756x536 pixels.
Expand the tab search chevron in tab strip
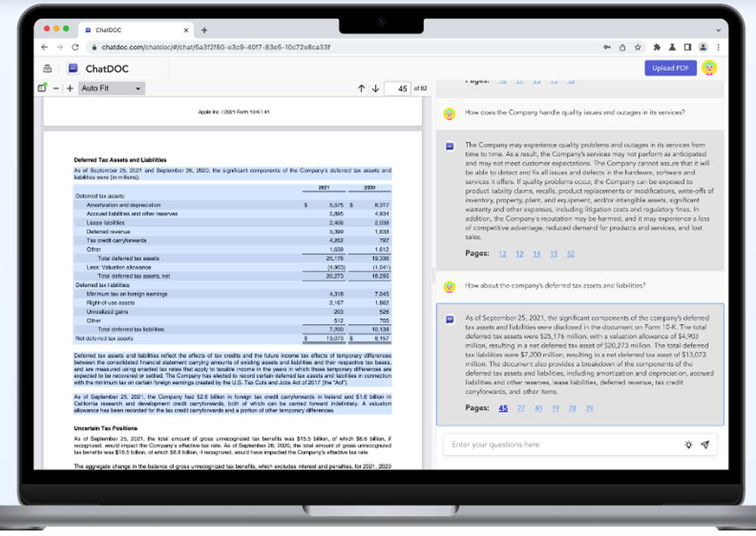tap(718, 30)
